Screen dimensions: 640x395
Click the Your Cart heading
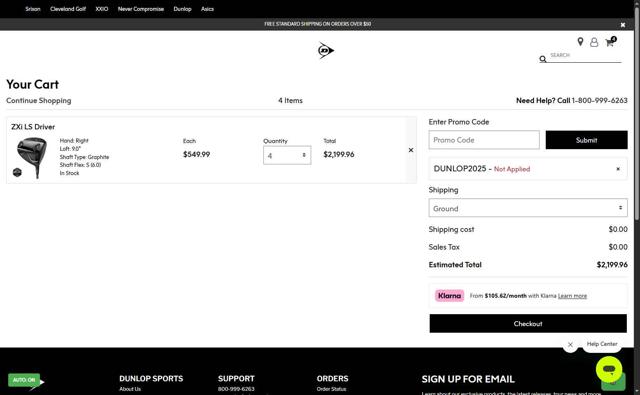click(x=32, y=84)
